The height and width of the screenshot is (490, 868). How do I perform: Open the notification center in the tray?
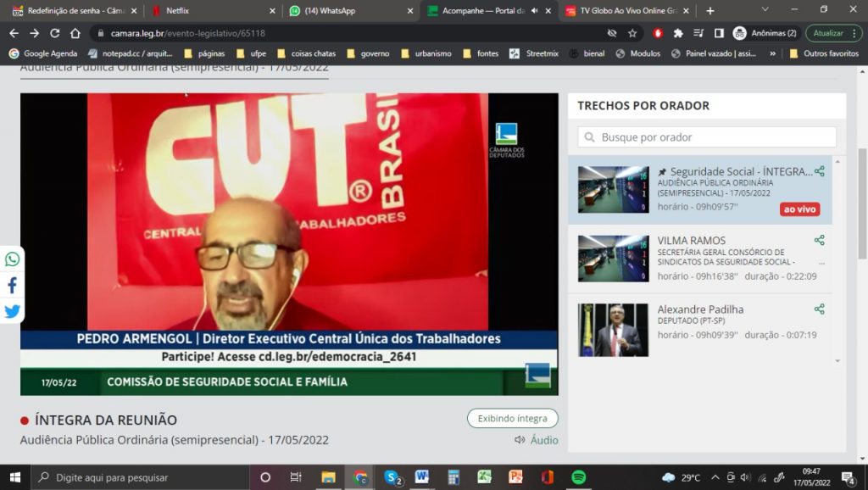(848, 477)
